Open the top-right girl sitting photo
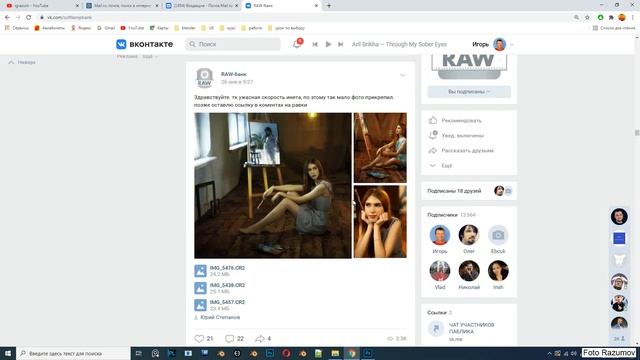 (380, 148)
